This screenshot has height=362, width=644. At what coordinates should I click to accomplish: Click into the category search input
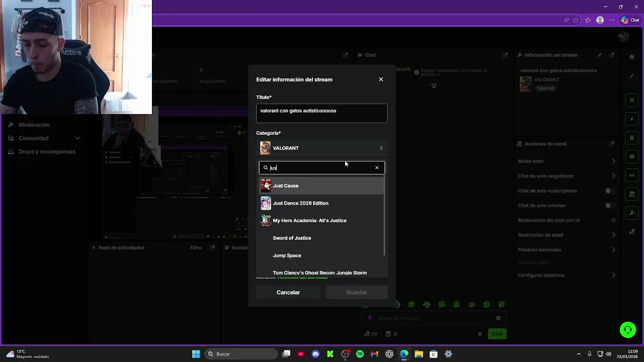coord(321,167)
